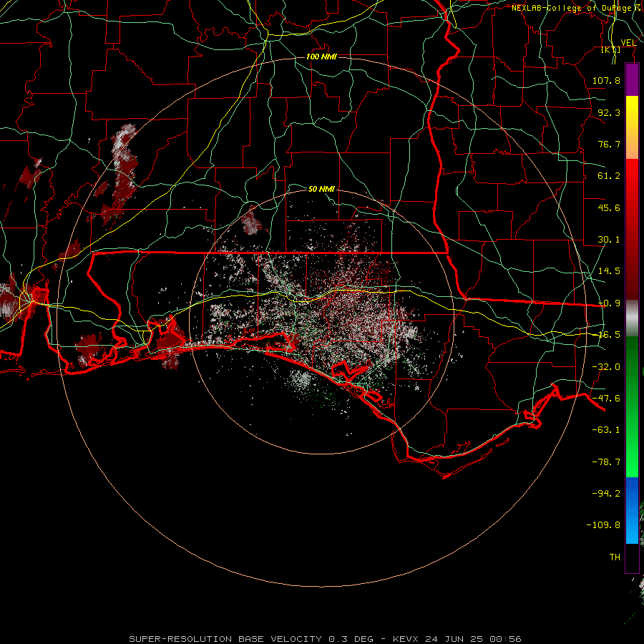Select the -94.2 scale value
The width and height of the screenshot is (644, 644).
coord(606,494)
